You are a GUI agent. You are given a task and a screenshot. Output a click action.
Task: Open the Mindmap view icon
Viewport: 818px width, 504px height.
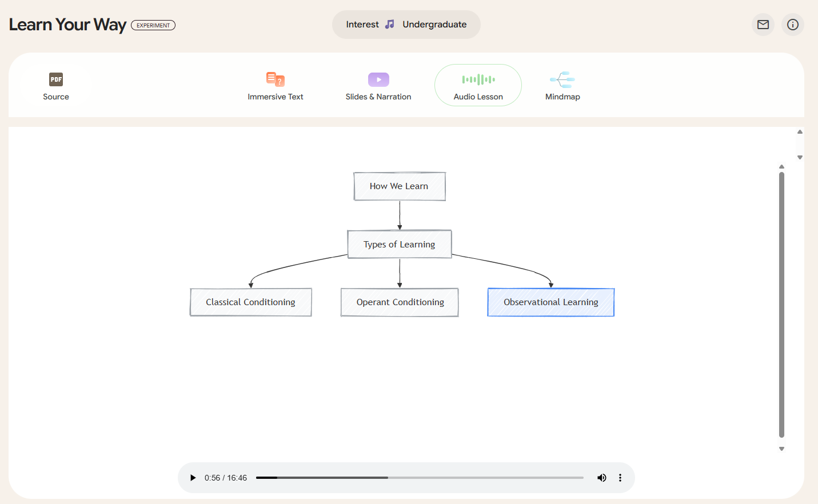[x=562, y=79]
